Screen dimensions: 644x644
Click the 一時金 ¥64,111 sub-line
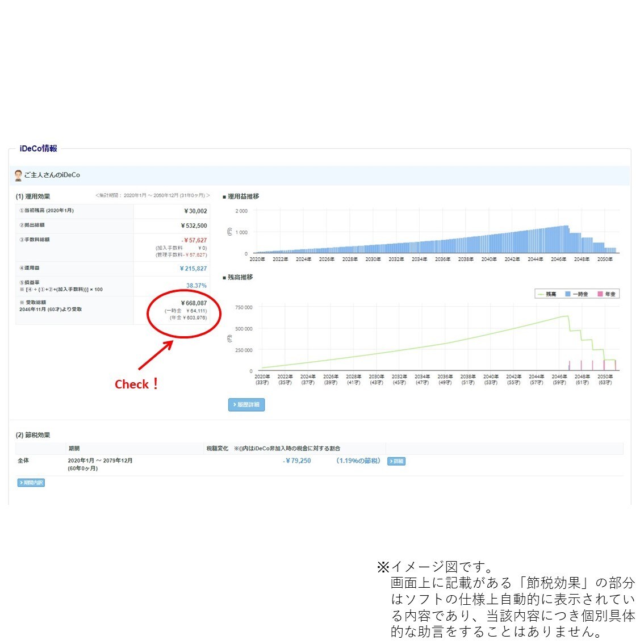coord(186,311)
